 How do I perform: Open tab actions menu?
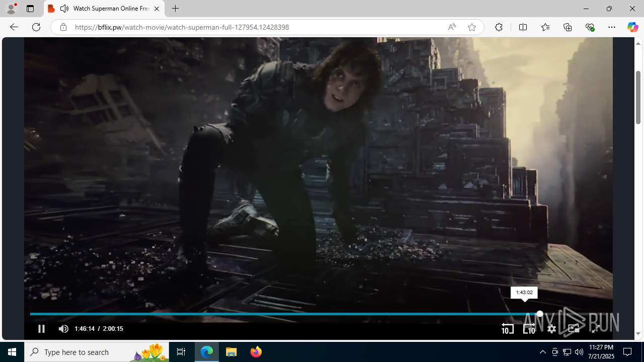[x=30, y=9]
